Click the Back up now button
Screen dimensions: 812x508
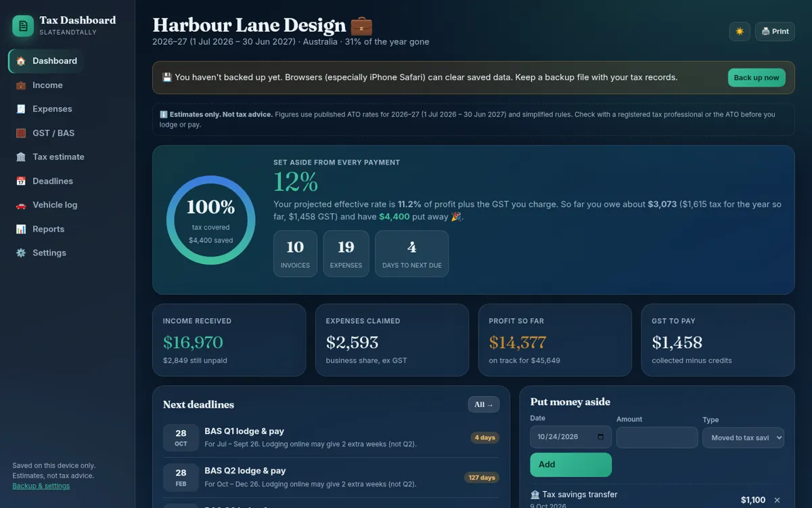pyautogui.click(x=757, y=78)
